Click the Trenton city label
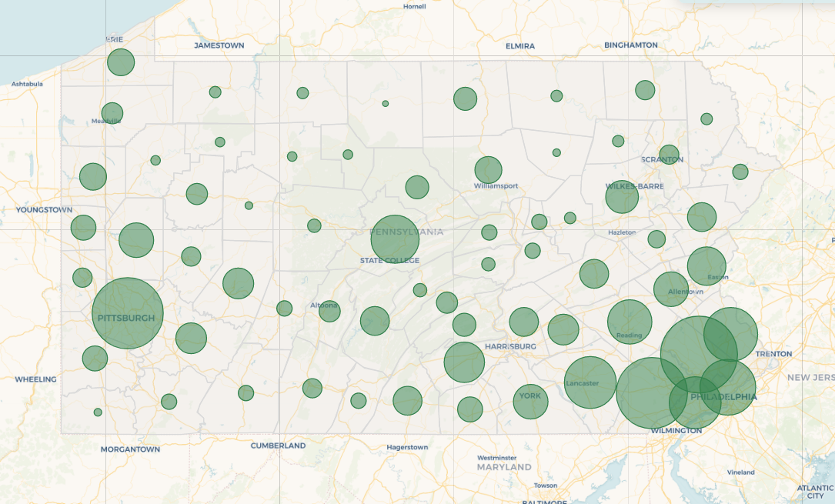Screen dimensions: 835x504 click(773, 354)
